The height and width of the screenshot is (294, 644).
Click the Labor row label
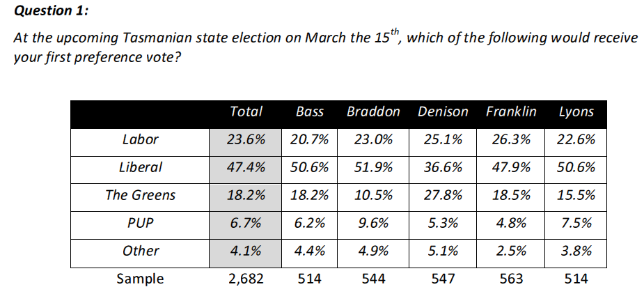point(140,139)
